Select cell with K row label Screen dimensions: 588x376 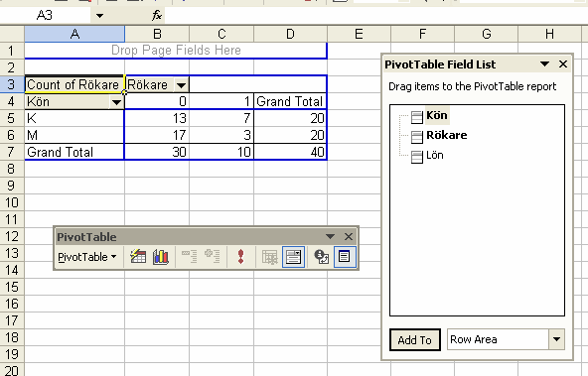click(x=74, y=118)
